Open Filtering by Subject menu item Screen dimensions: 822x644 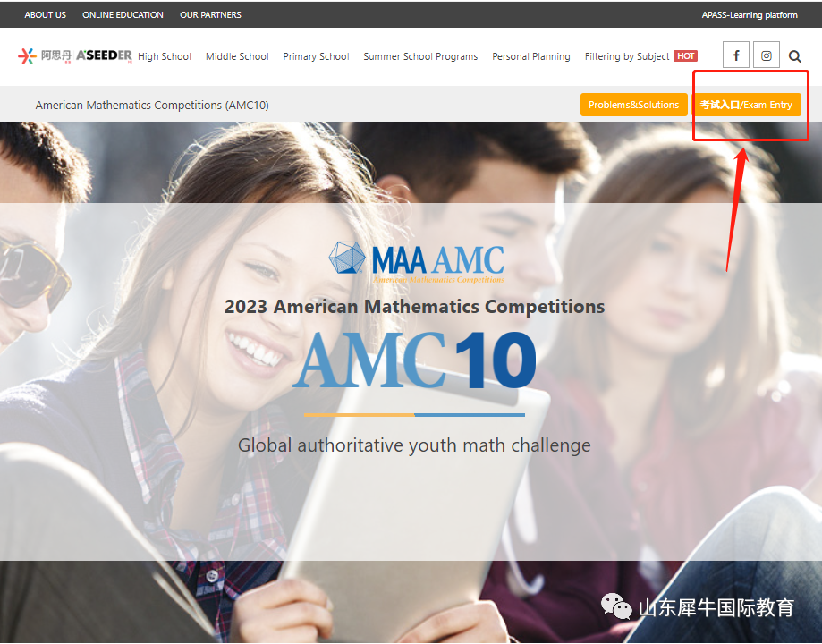(627, 56)
